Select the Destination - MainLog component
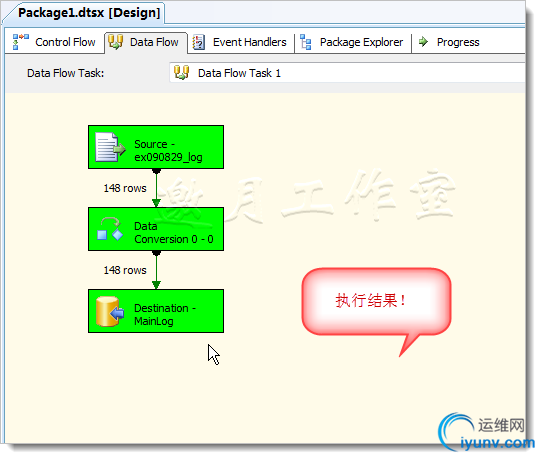This screenshot has height=459, width=541. coord(156,311)
